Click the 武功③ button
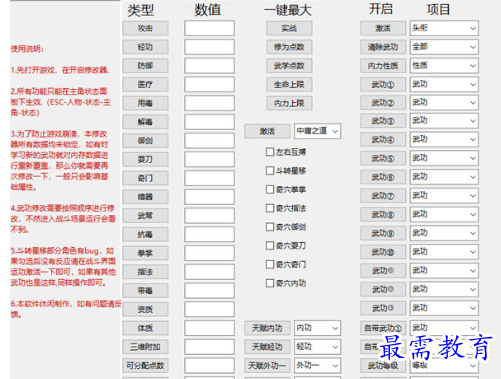This screenshot has width=501, height=379. (x=383, y=121)
